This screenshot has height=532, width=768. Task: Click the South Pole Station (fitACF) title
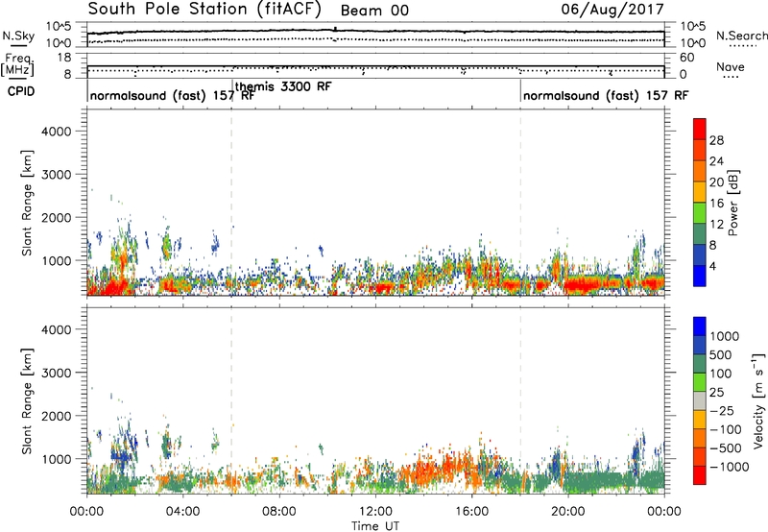tap(204, 10)
